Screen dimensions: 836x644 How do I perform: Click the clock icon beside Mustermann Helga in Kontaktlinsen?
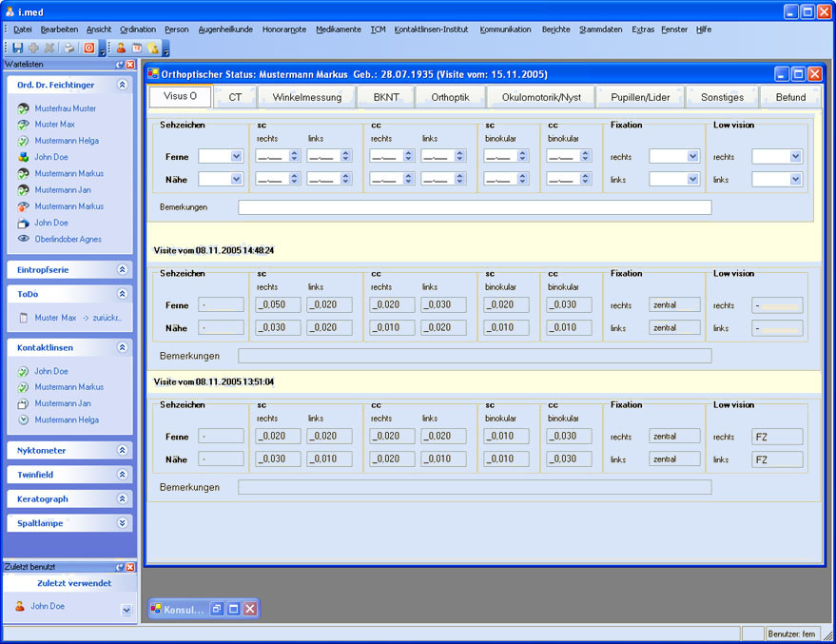click(x=24, y=420)
